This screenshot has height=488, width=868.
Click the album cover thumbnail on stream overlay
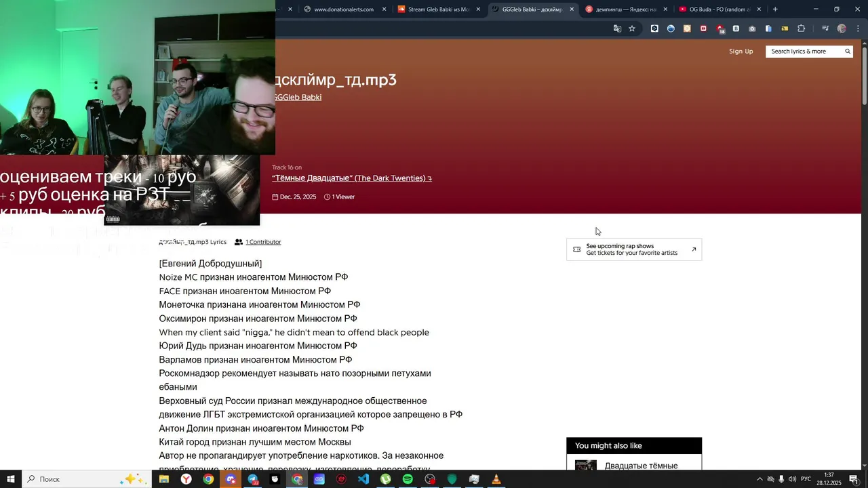(182, 190)
